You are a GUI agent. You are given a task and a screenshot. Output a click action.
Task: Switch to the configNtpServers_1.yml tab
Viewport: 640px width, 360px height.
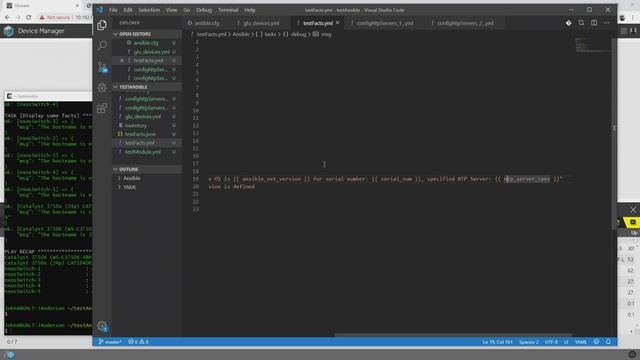[384, 23]
